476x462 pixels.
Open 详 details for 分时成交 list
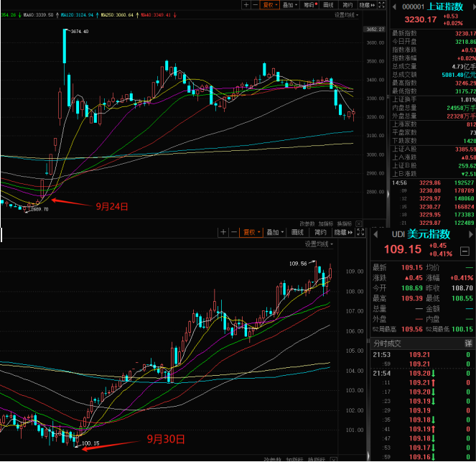pos(468,343)
